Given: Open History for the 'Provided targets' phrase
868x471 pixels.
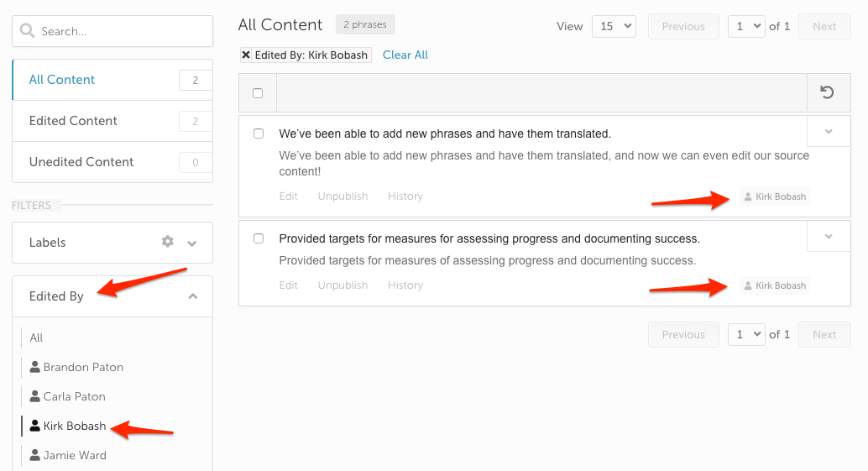Looking at the screenshot, I should pyautogui.click(x=405, y=285).
